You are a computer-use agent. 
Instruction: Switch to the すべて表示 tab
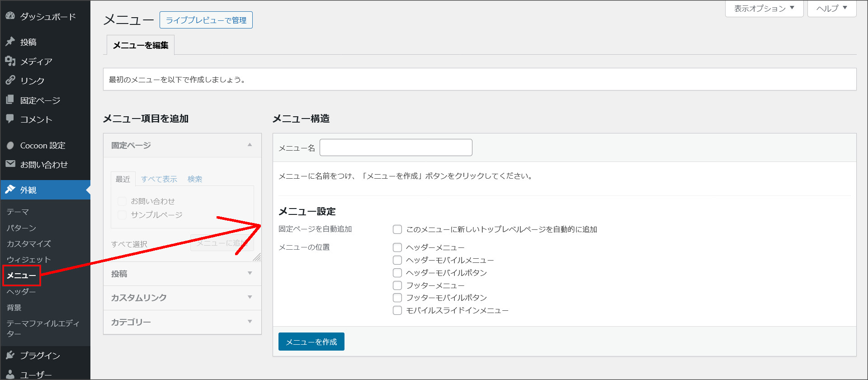[x=159, y=179]
